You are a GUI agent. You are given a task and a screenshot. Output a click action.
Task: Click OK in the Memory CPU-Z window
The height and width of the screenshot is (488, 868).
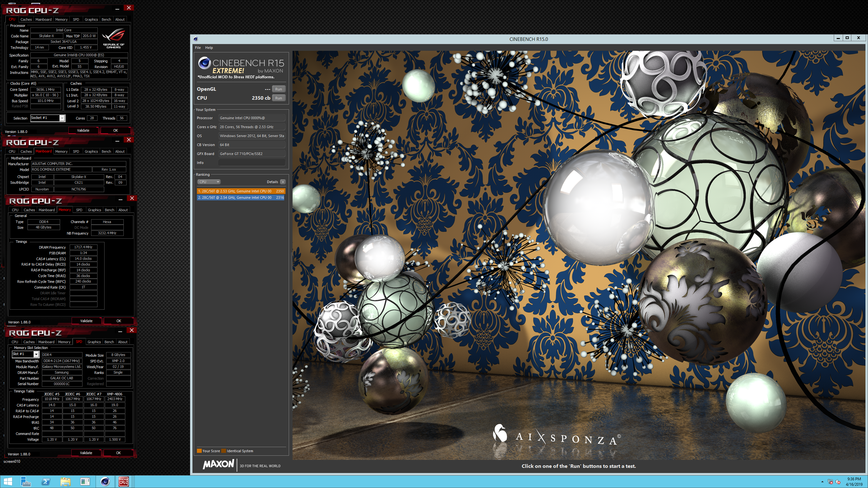[119, 321]
